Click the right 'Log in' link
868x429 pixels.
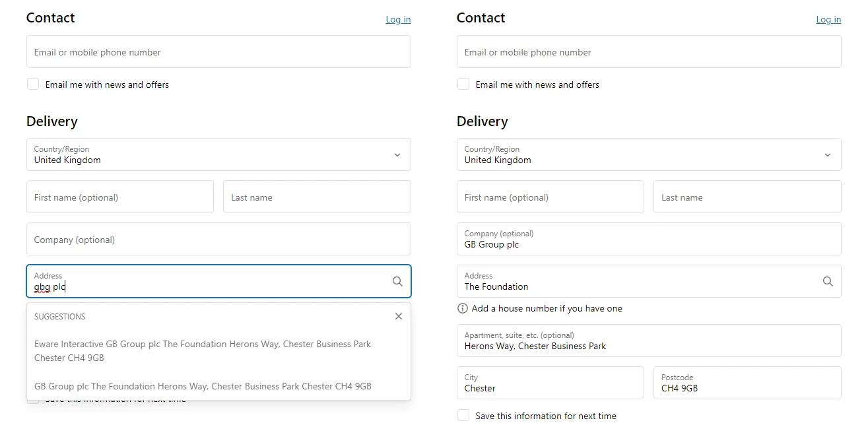click(x=828, y=19)
